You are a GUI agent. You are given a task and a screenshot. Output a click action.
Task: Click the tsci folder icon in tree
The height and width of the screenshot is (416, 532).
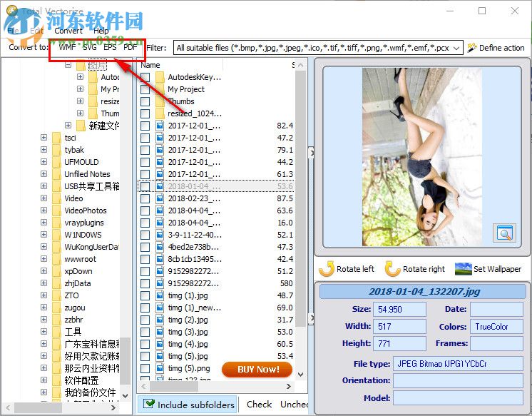coord(56,138)
